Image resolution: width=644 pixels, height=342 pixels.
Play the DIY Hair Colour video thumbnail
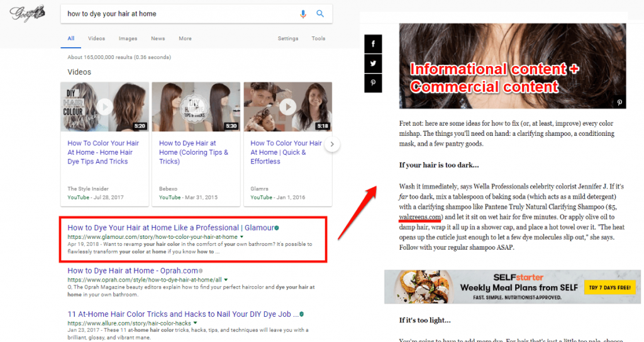pos(104,106)
